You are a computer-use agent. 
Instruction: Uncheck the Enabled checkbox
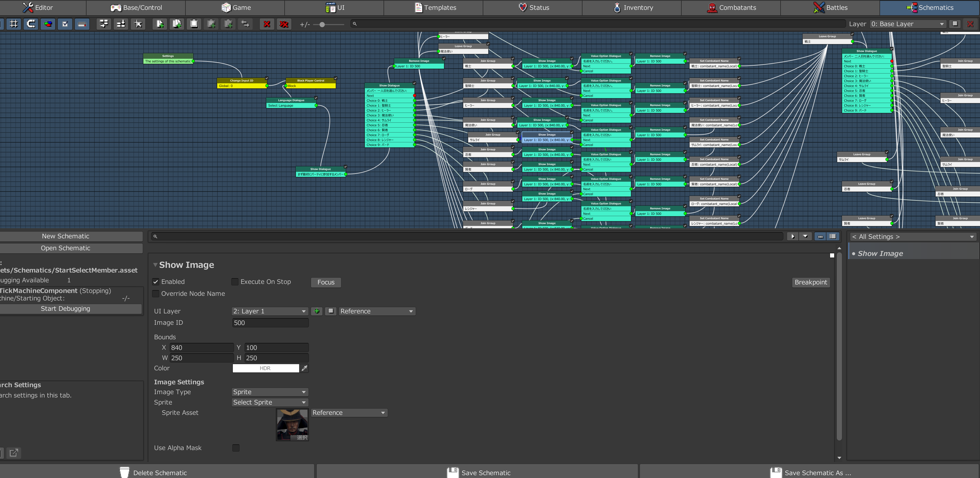pos(156,282)
